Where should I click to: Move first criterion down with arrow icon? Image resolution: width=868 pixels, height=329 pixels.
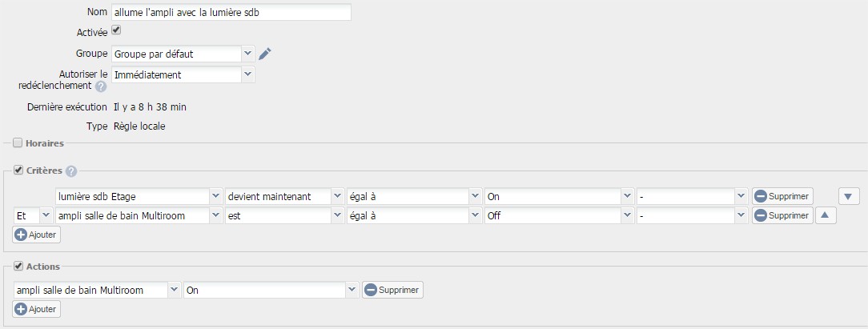click(849, 196)
